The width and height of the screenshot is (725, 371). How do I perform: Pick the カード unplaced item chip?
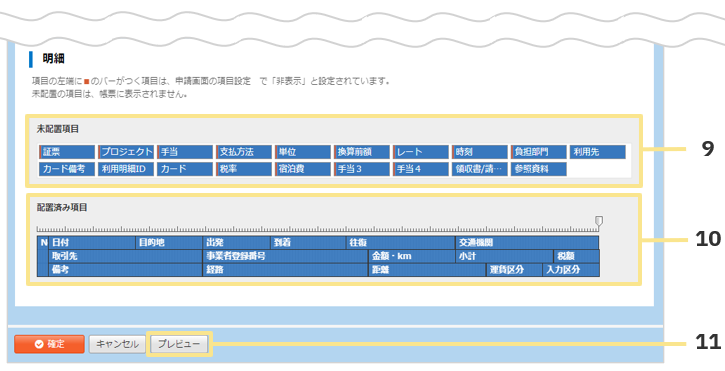coord(185,169)
